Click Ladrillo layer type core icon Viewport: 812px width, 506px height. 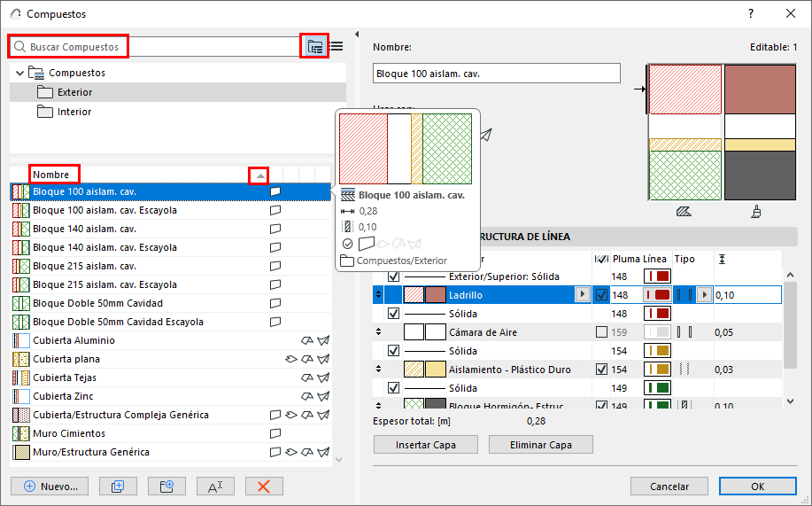[684, 295]
